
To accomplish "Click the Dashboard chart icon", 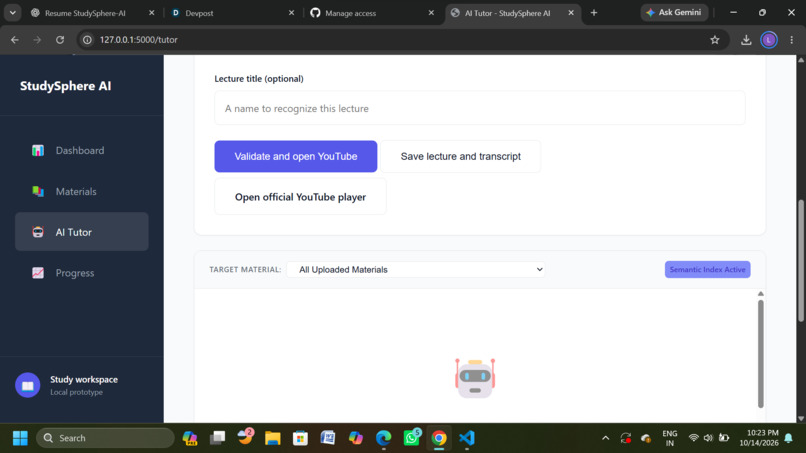I will pos(38,151).
